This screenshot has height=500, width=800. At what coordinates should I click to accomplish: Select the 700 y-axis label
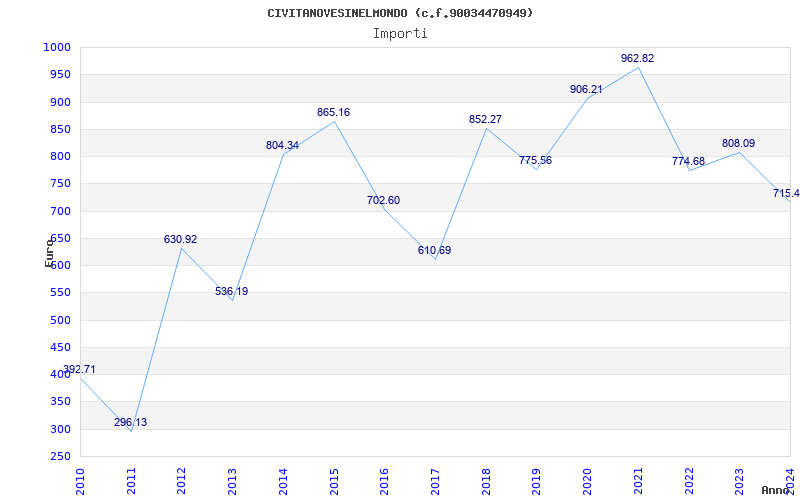pyautogui.click(x=60, y=211)
